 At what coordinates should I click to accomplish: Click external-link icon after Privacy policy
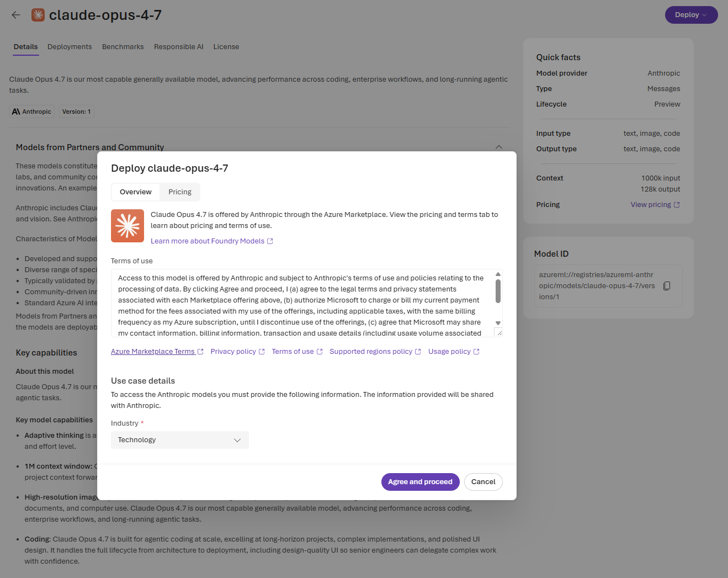262,352
